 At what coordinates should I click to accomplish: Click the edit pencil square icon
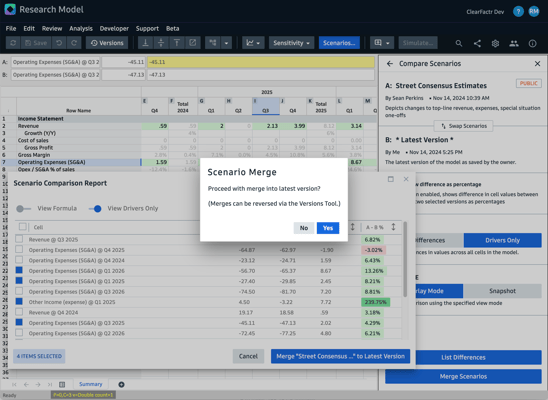[x=193, y=43]
